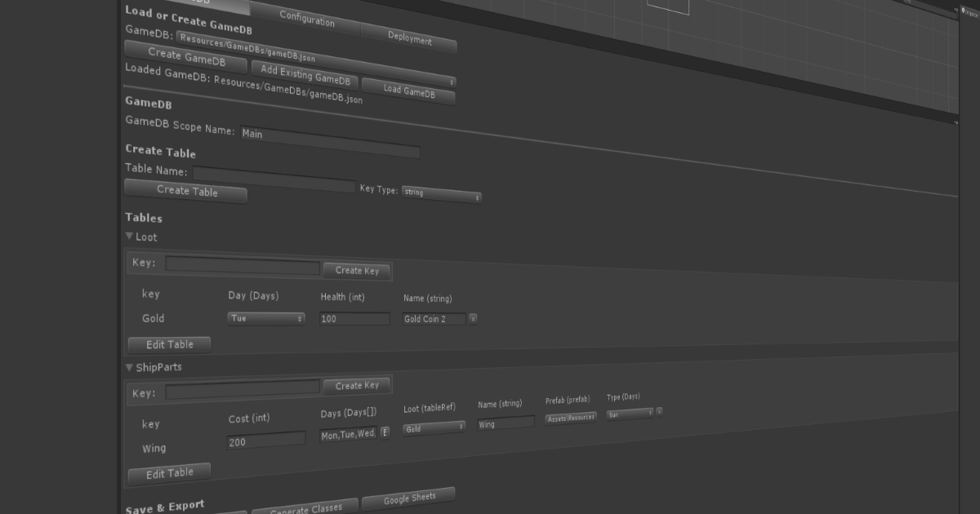Open the Days array editor via the E icon
The image size is (980, 514).
384,431
